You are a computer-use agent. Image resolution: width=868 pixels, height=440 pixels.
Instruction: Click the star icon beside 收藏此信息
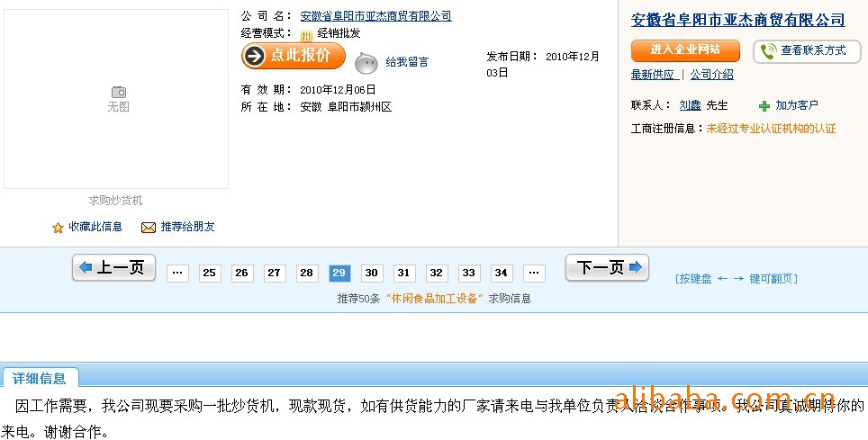(58, 228)
